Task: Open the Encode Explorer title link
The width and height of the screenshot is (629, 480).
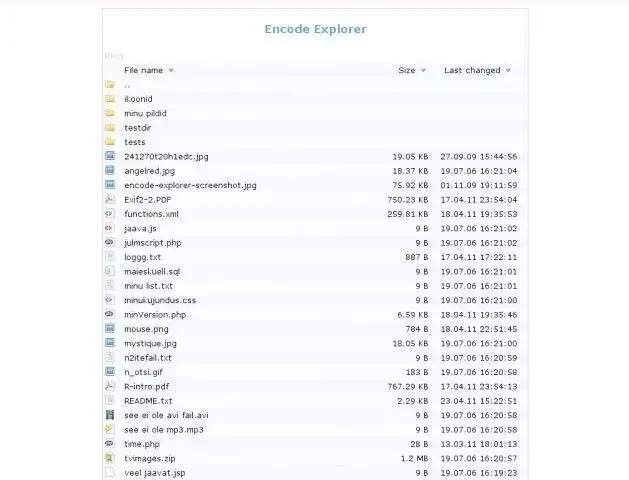Action: coord(315,29)
